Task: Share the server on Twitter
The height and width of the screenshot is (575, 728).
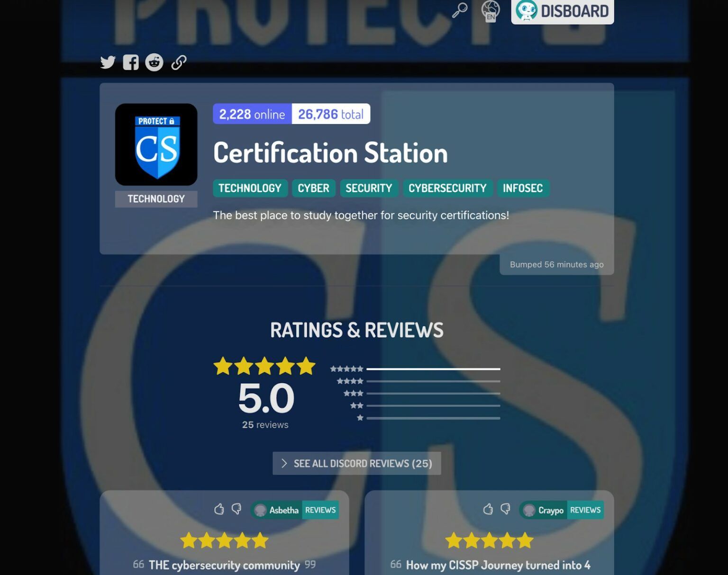Action: point(108,62)
